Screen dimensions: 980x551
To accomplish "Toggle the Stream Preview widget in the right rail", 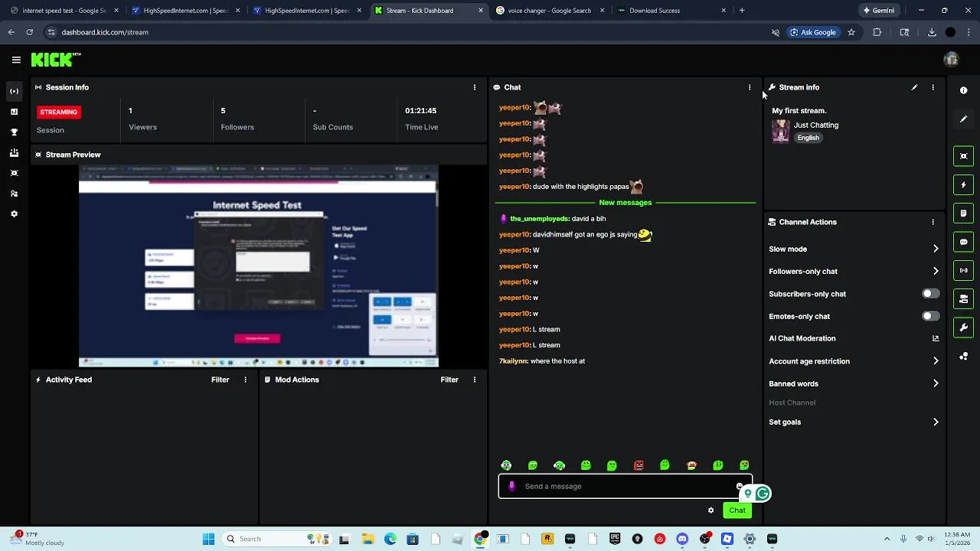I will tap(963, 156).
